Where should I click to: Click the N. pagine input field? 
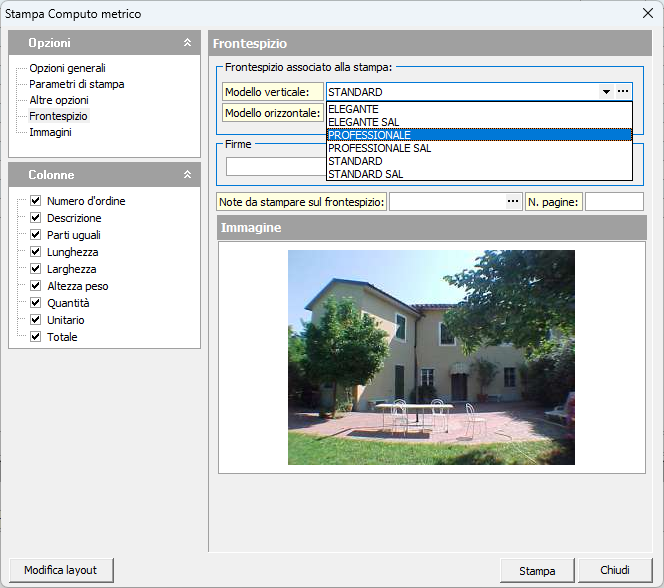pos(613,202)
